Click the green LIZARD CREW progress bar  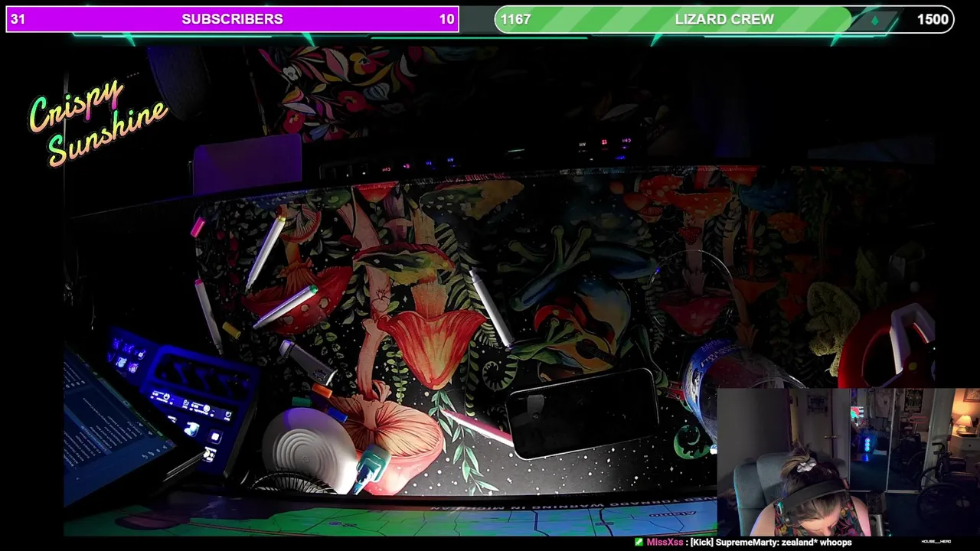coord(724,19)
